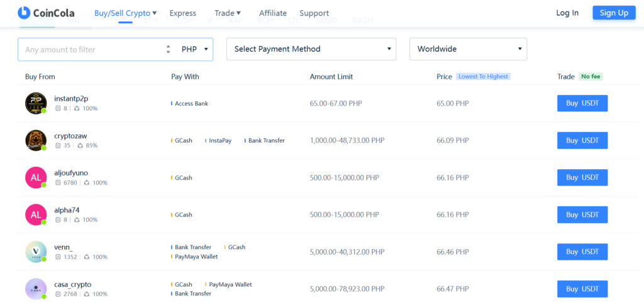Click trade count icon for cryptozaw

pyautogui.click(x=58, y=146)
